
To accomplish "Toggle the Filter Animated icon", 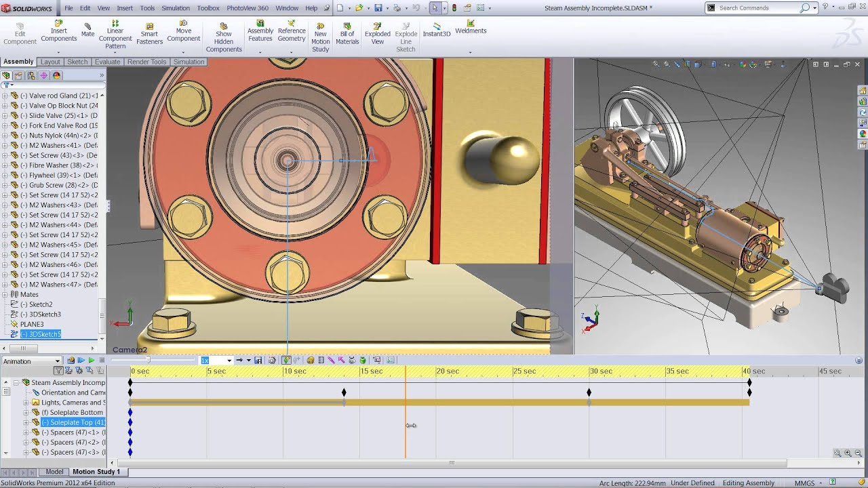I will [x=68, y=371].
